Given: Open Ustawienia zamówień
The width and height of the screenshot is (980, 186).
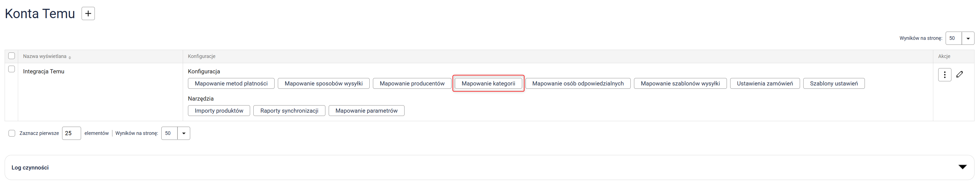Looking at the screenshot, I should pos(764,83).
